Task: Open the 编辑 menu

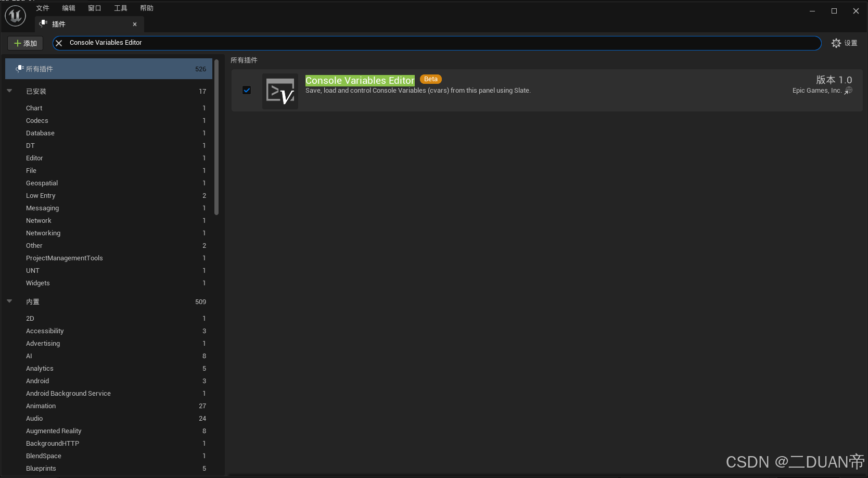Action: click(69, 8)
